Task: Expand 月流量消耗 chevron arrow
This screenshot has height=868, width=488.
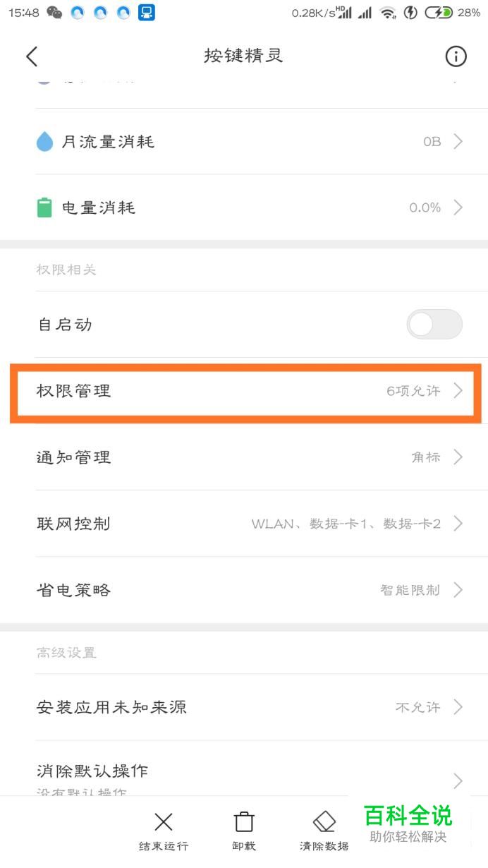Action: 458,142
